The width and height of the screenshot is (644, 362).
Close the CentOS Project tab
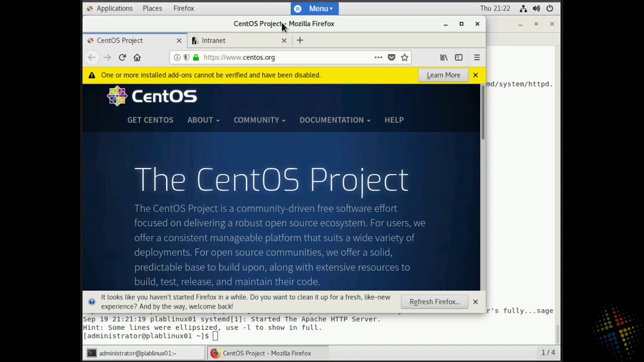[x=179, y=40]
